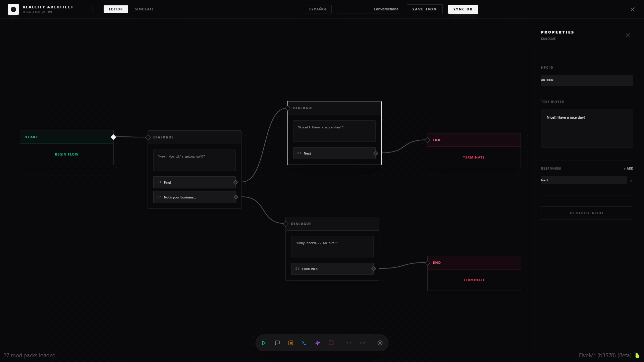This screenshot has width=644, height=362.
Task: Click the circular target icon to recenter the view
Action: [380, 343]
